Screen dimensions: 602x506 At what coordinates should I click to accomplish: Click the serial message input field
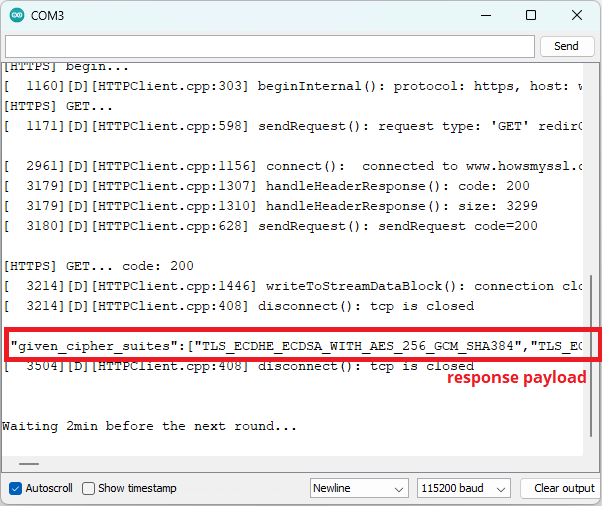tap(270, 46)
